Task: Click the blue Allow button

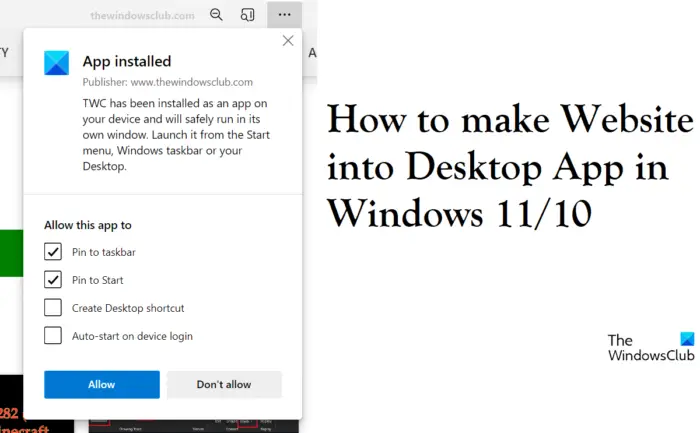Action: (x=102, y=384)
